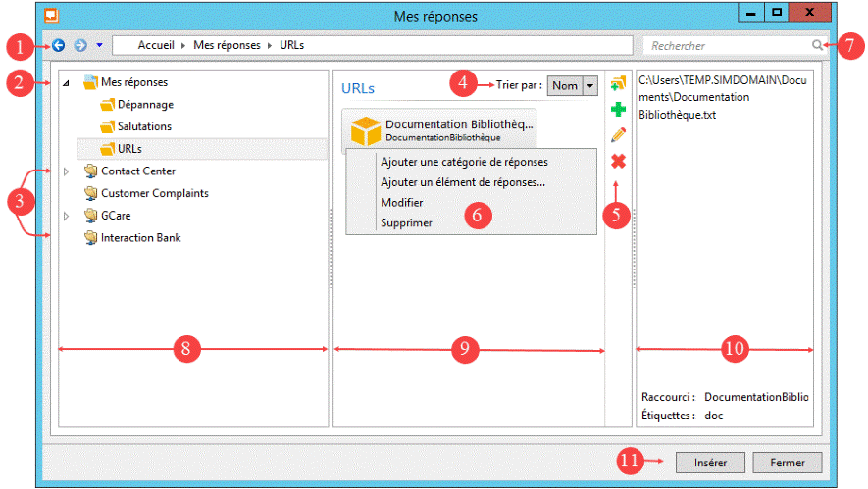Click the pencil edit icon

618,135
